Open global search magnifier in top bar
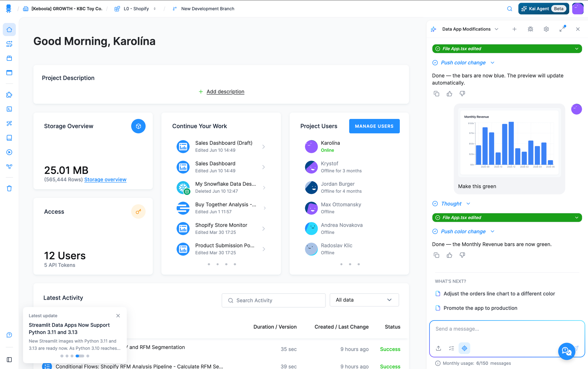Viewport: 588px width, 369px height. coord(510,9)
